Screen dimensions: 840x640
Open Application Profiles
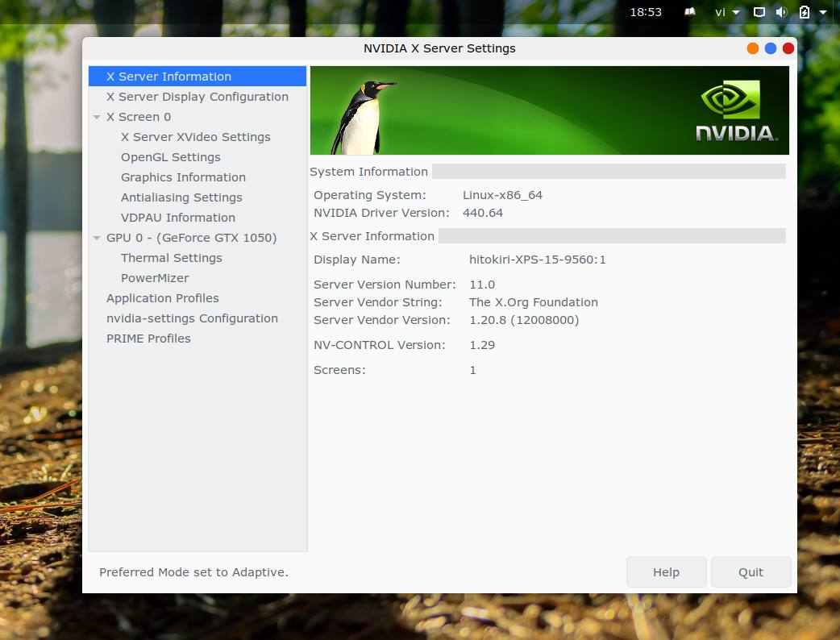pos(162,298)
